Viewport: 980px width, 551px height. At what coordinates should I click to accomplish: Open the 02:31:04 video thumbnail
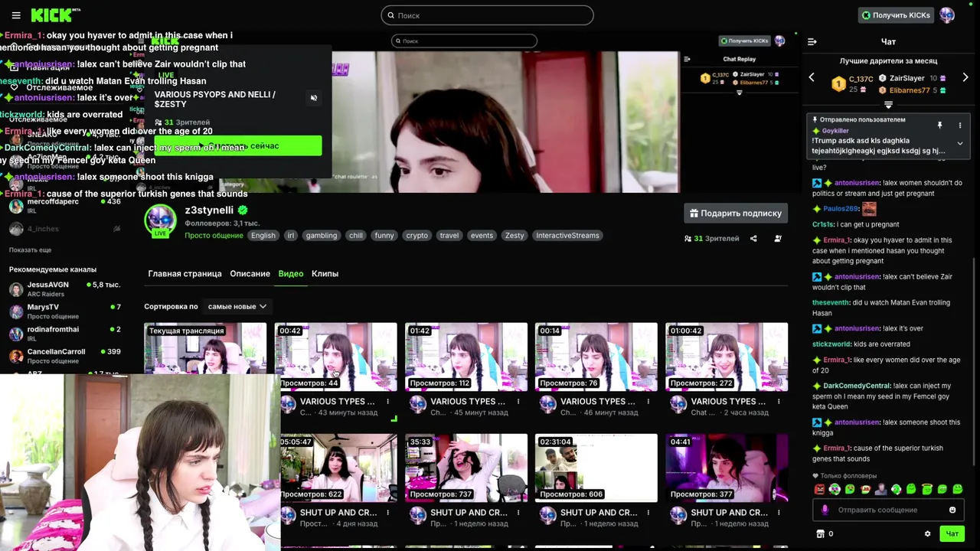(x=596, y=468)
